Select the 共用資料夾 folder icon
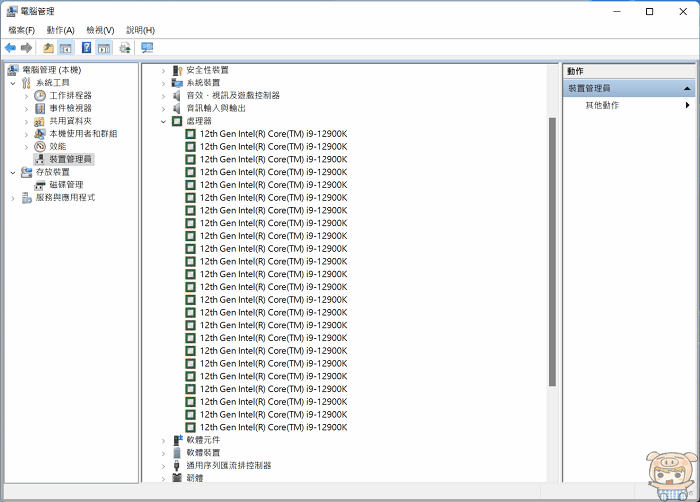The height and width of the screenshot is (502, 700). 40,121
